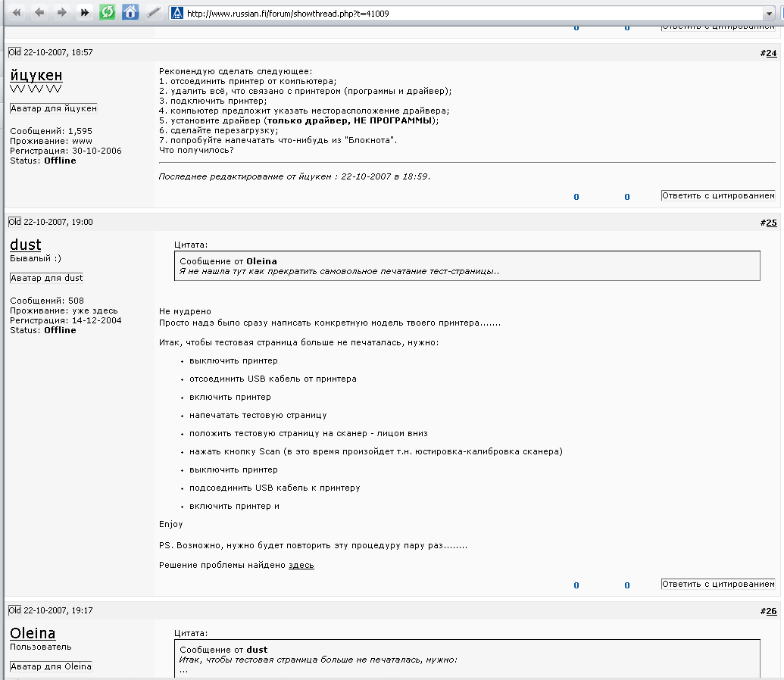This screenshot has height=680, width=784.
Task: Open profile of user йцукен
Action: click(x=36, y=75)
